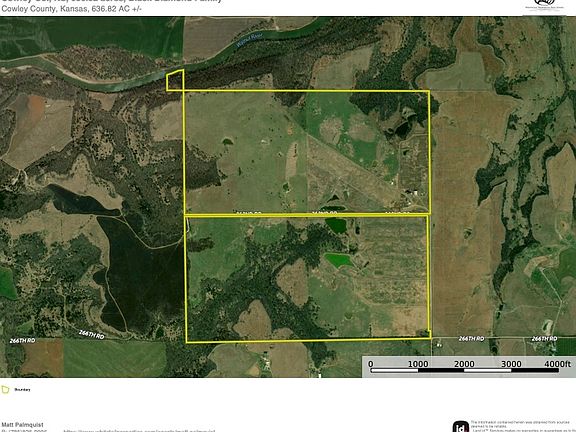Click "Cowley County, Kansas, 636.82 AC +/-" subtitle
The width and height of the screenshot is (576, 432).
tap(71, 9)
